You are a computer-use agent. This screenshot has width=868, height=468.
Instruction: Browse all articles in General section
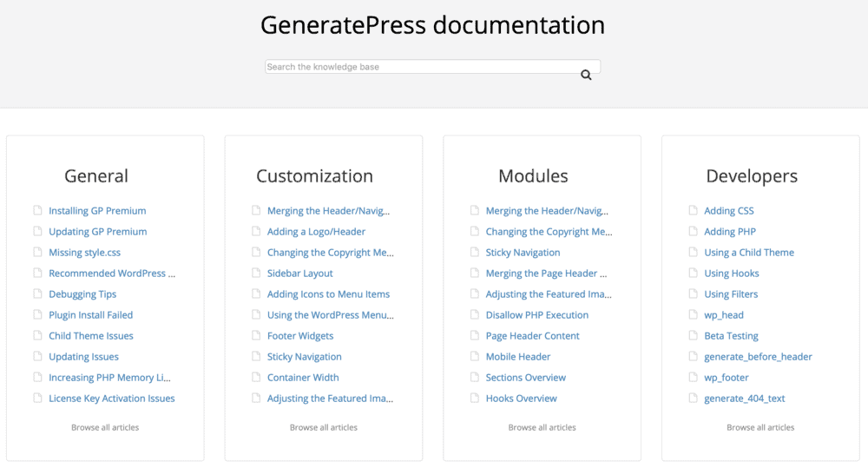point(105,427)
